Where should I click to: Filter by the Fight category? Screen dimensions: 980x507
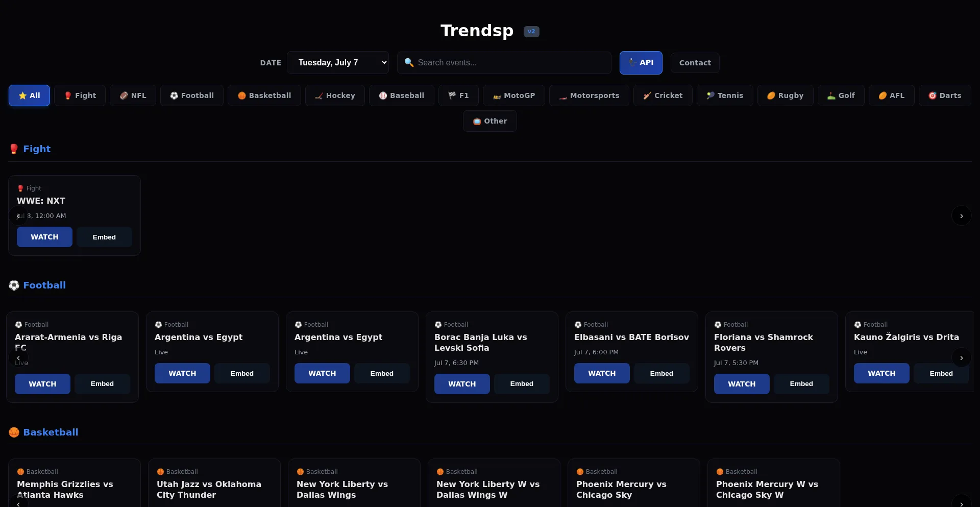(x=80, y=95)
